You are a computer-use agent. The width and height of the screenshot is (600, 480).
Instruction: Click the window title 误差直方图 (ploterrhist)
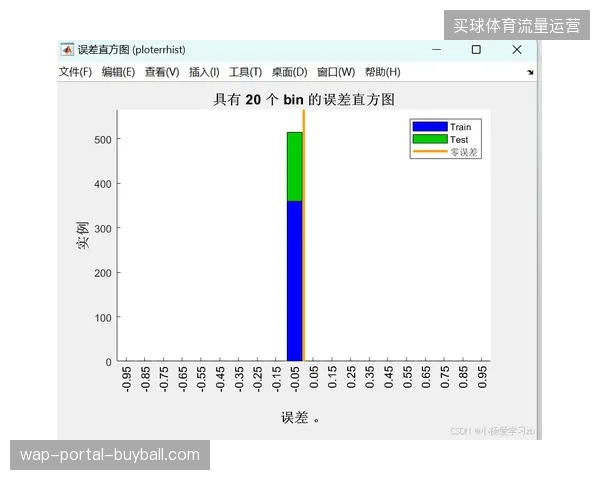[132, 49]
